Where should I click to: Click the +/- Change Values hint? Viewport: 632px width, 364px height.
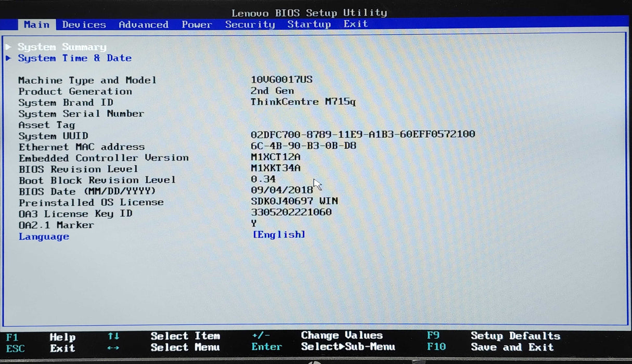coord(317,336)
